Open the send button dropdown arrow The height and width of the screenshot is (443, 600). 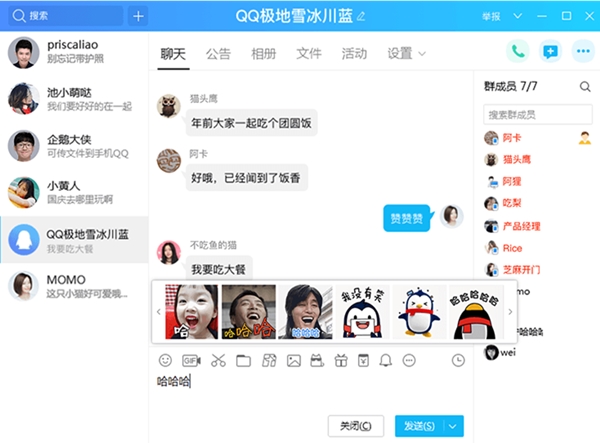455,426
